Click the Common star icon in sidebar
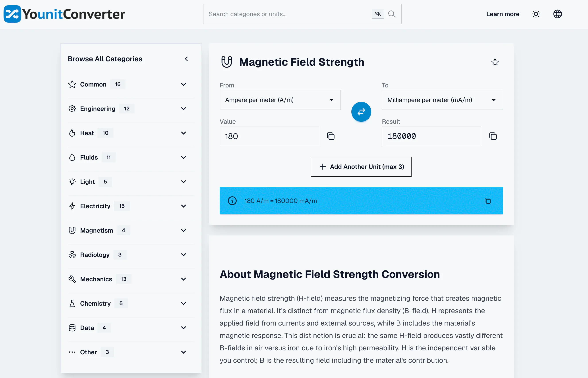 (72, 85)
